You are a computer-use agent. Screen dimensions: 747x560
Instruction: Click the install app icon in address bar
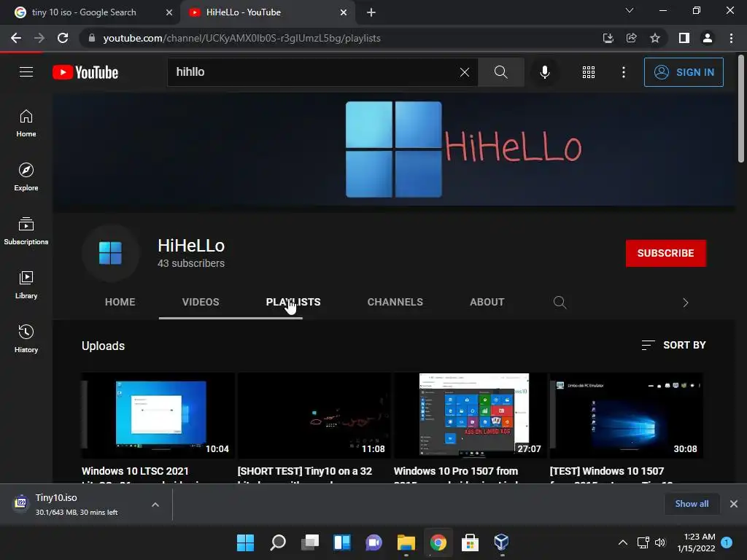click(x=608, y=38)
